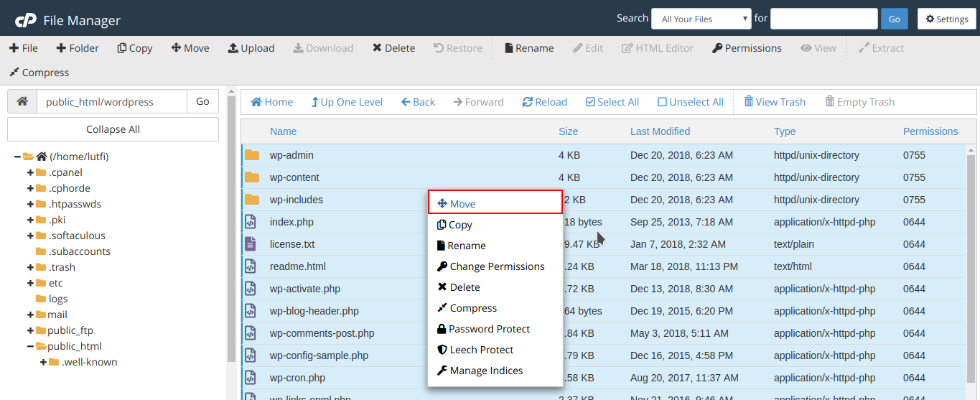Screen dimensions: 980x400
Task: Choose Delete from the context menu
Action: pos(495,287)
